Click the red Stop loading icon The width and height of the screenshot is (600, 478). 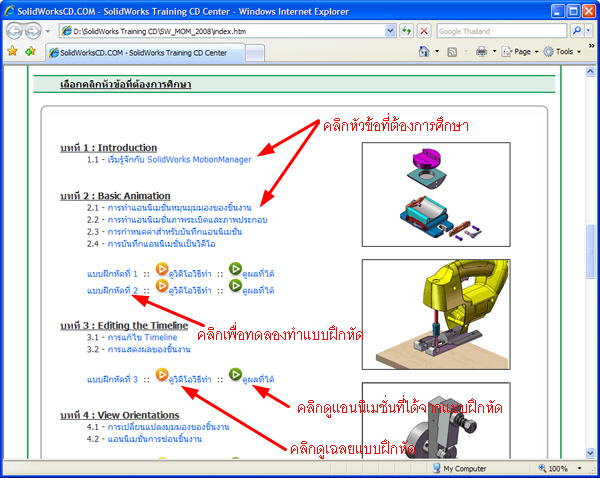click(x=424, y=31)
